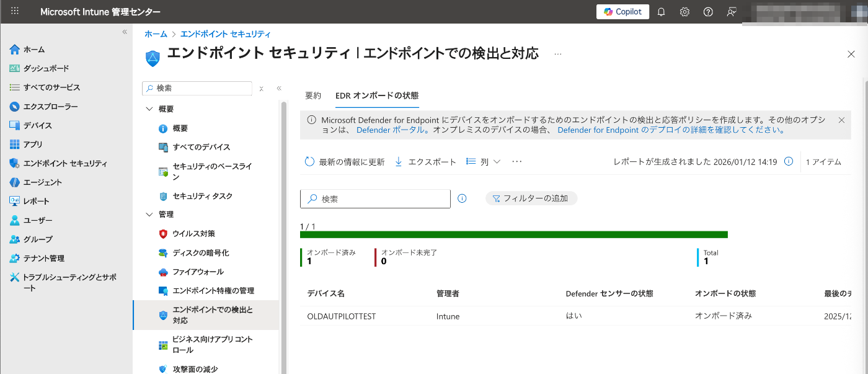Collapse the left navigation with double chevron
The image size is (868, 374).
pyautogui.click(x=125, y=32)
